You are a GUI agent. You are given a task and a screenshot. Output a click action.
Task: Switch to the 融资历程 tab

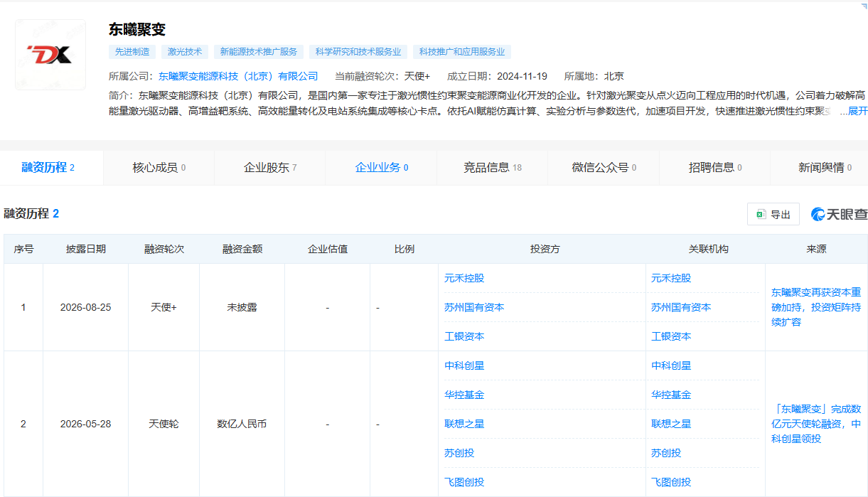point(52,168)
